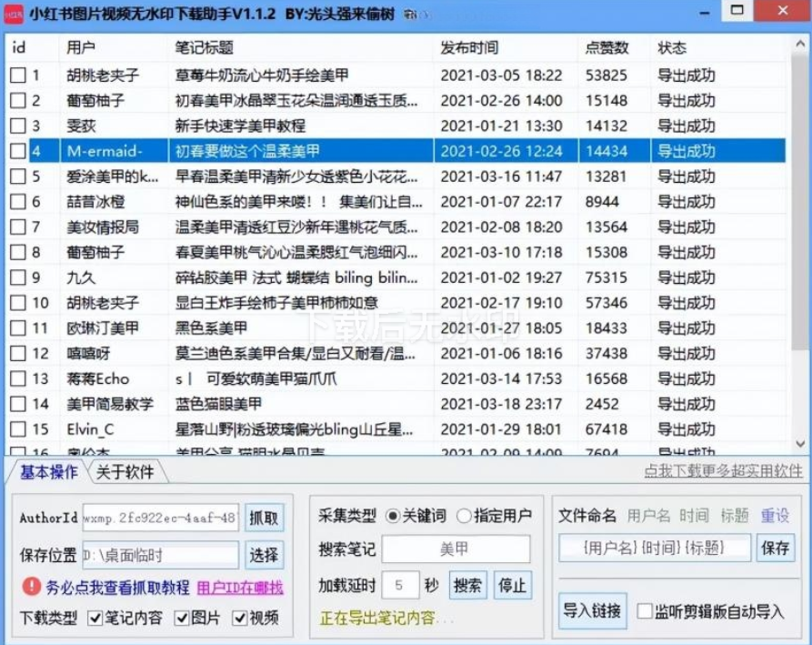Click the 抓取 button
812x645 pixels.
[264, 518]
